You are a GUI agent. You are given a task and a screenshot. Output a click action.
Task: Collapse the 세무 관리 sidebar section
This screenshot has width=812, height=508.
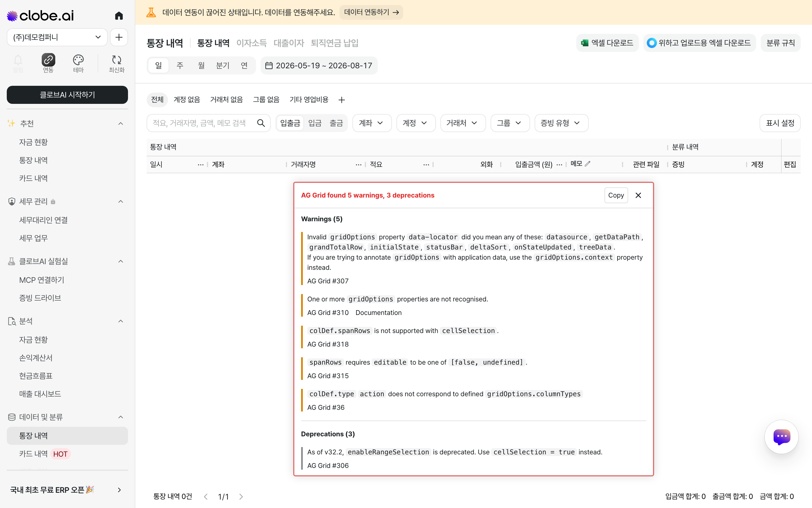121,202
